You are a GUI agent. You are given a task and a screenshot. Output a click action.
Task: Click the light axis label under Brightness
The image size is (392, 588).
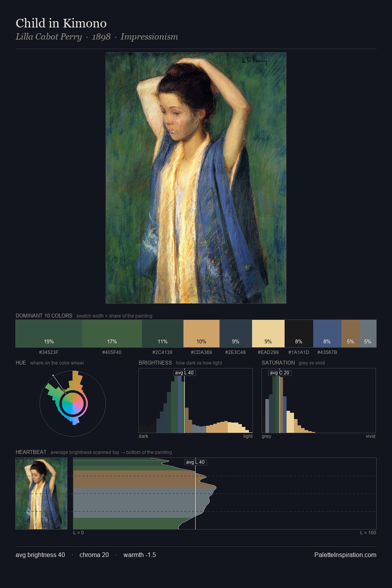click(x=248, y=436)
